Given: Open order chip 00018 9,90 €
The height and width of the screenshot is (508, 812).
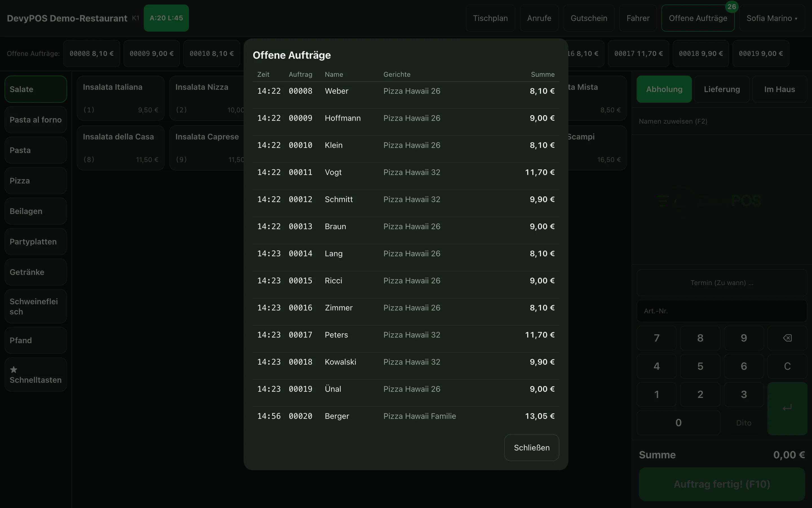Looking at the screenshot, I should tap(701, 54).
